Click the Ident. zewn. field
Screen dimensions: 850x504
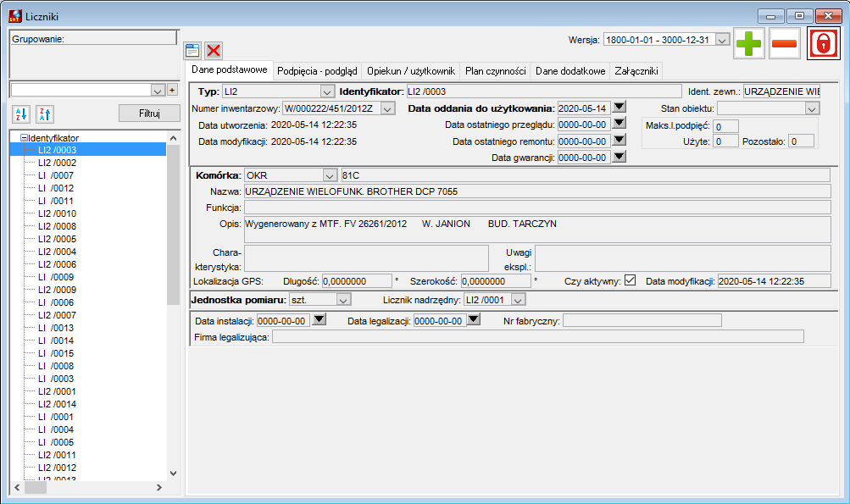[x=781, y=91]
